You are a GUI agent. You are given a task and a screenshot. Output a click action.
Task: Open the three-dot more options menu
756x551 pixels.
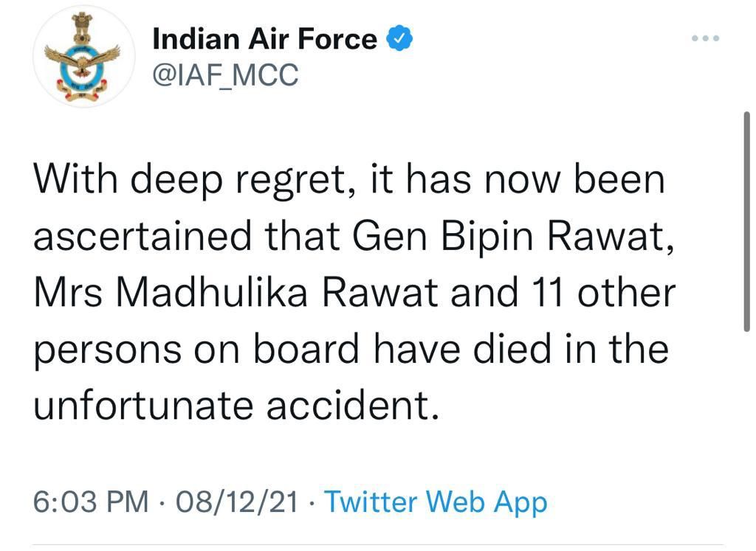(706, 38)
